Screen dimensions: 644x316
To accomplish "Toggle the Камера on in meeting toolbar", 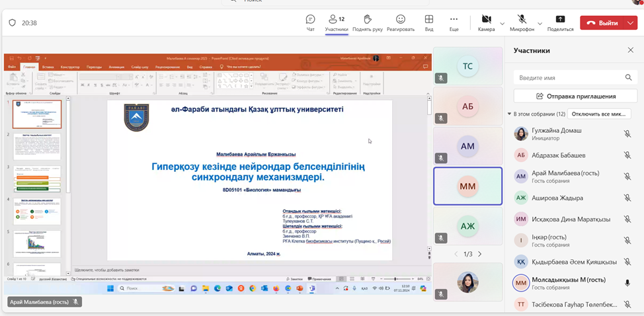I will (x=486, y=23).
